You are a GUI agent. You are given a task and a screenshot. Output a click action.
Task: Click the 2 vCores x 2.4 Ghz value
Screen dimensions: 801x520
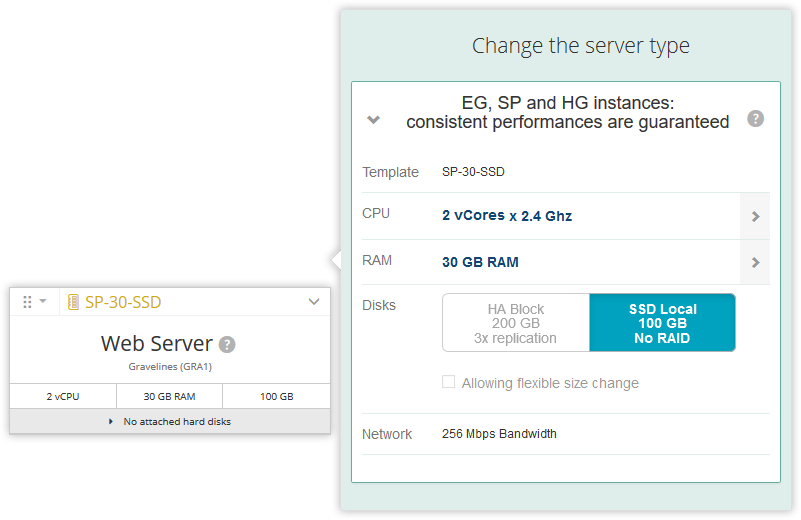[x=507, y=216]
